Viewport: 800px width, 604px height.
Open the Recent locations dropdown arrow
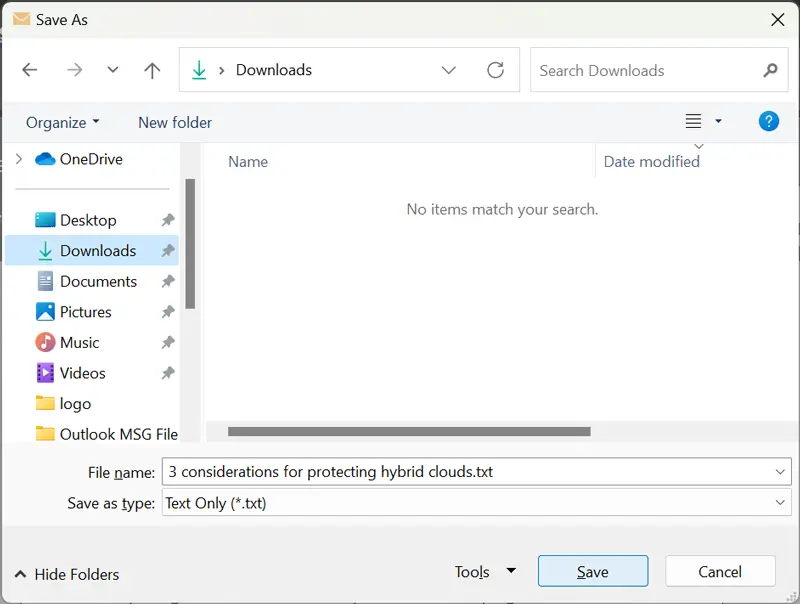113,70
